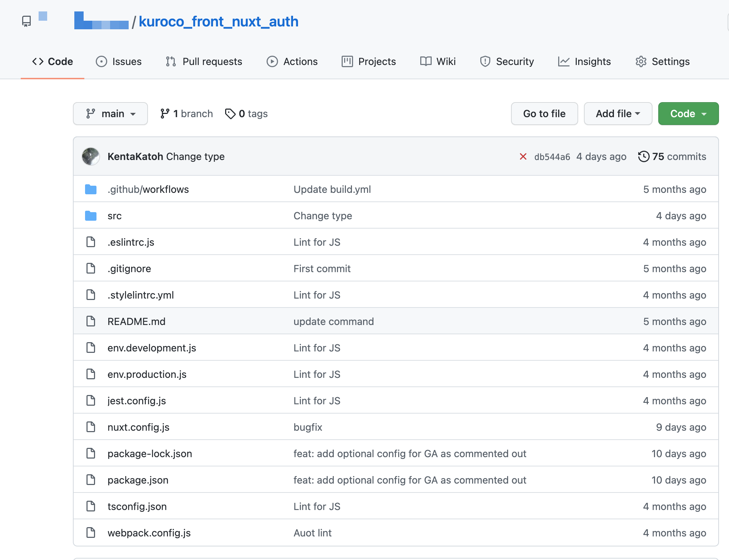Open Security via the shield icon
729x560 pixels.
(x=485, y=61)
